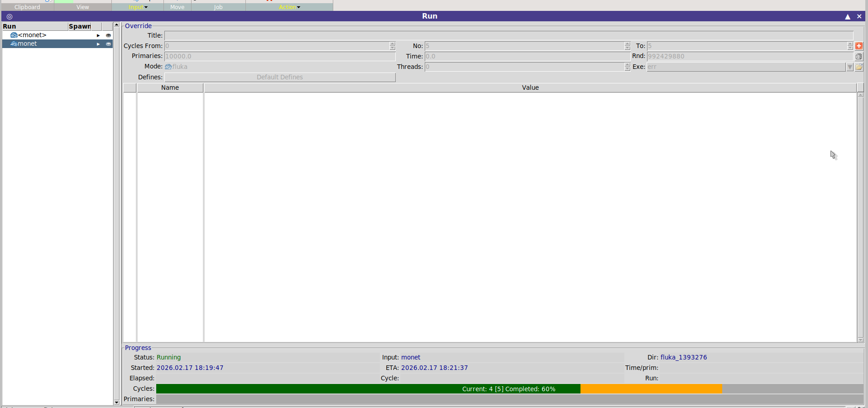Click the red plus icon beside To field
This screenshot has height=408, width=868.
[x=859, y=46]
